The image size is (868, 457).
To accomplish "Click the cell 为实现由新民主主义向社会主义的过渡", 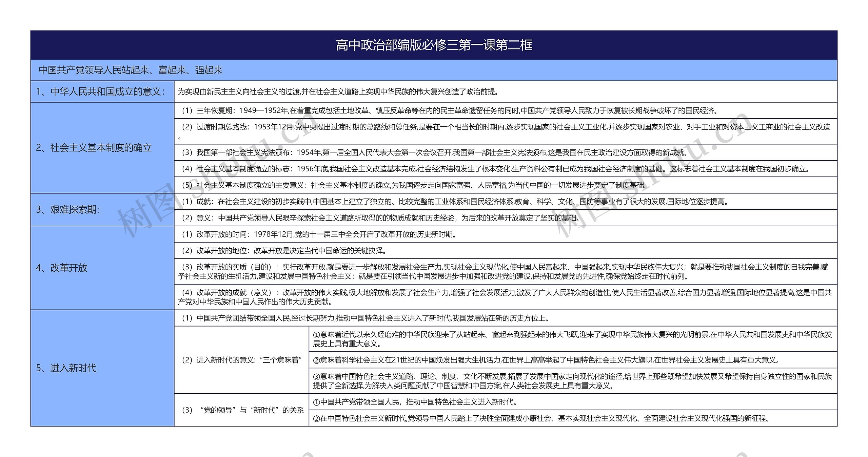I will click(506, 91).
